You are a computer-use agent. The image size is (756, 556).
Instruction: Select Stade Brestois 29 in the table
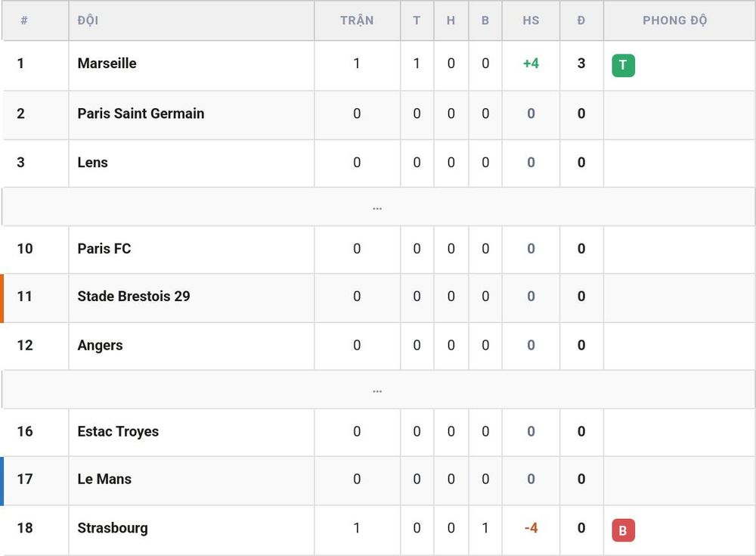click(x=134, y=296)
